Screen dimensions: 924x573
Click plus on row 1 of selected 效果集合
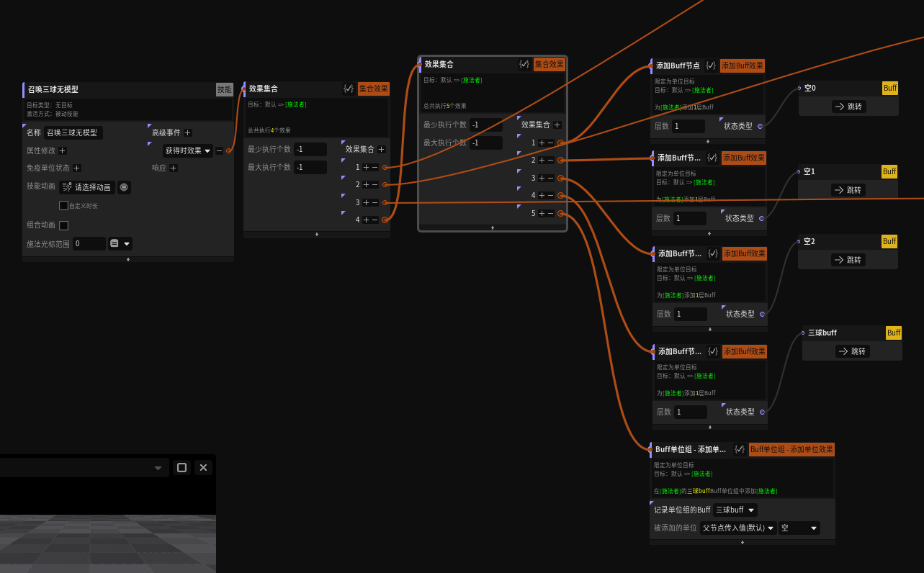[542, 143]
